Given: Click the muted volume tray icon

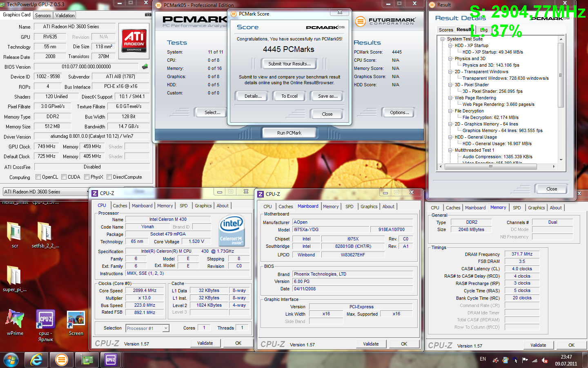Looking at the screenshot, I should tap(545, 360).
